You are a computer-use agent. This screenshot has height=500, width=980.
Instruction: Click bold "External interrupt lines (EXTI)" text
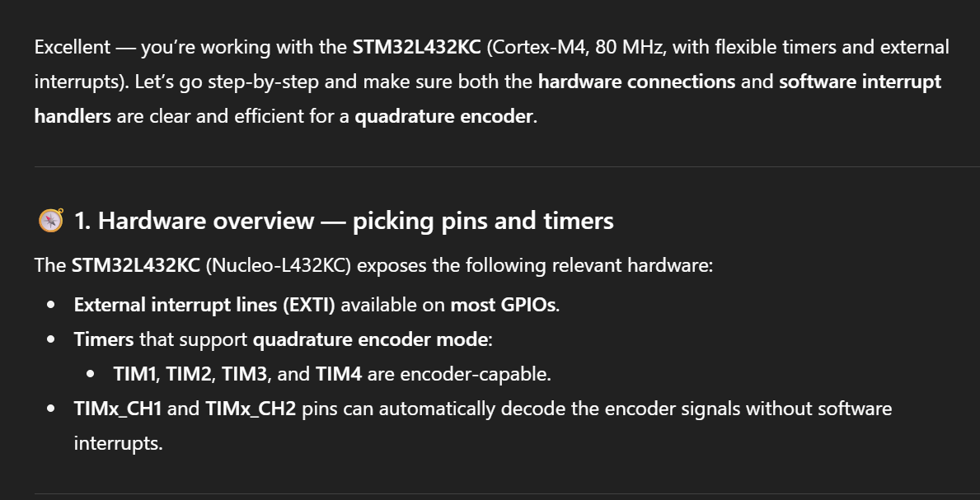coord(204,305)
